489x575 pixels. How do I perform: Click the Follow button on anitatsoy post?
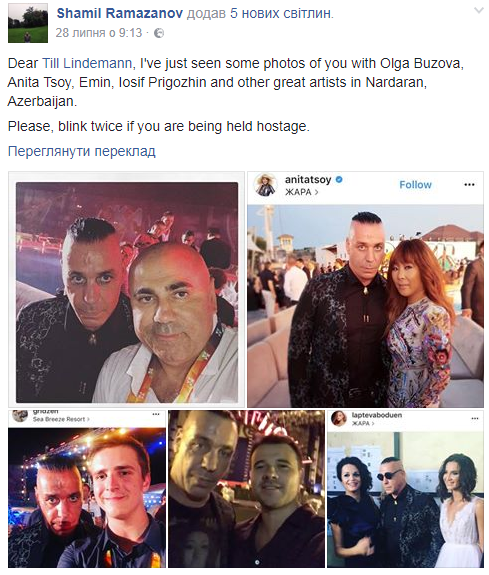point(415,185)
